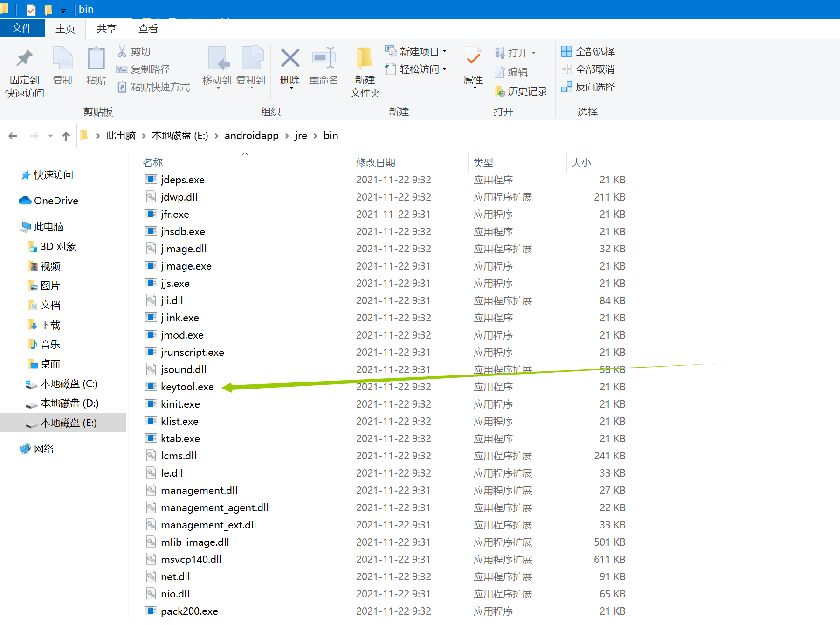840x625 pixels.
Task: Click the Paste (粘贴) ribbon icon
Action: coord(96,66)
